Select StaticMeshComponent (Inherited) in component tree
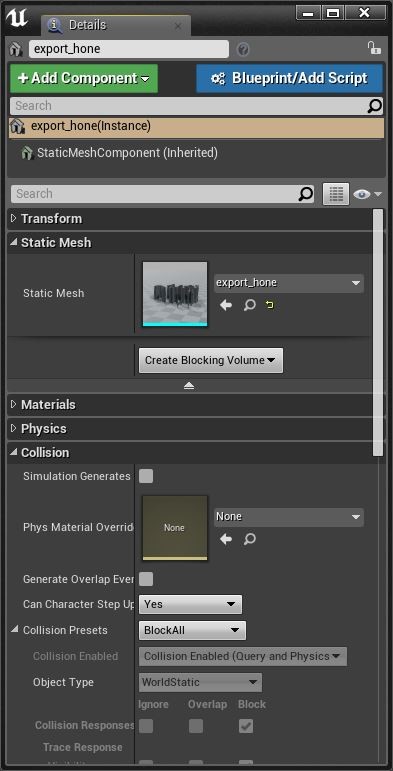Screen dimensions: 393x771 click(x=127, y=153)
